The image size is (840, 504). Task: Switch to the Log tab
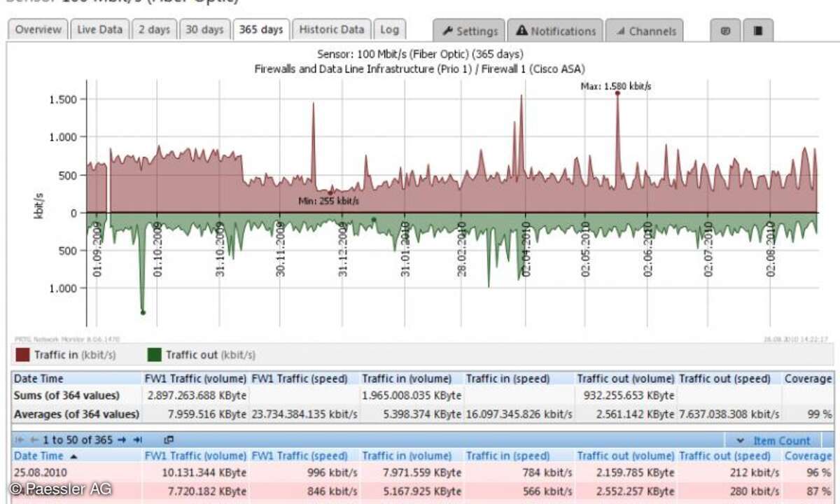tap(389, 30)
